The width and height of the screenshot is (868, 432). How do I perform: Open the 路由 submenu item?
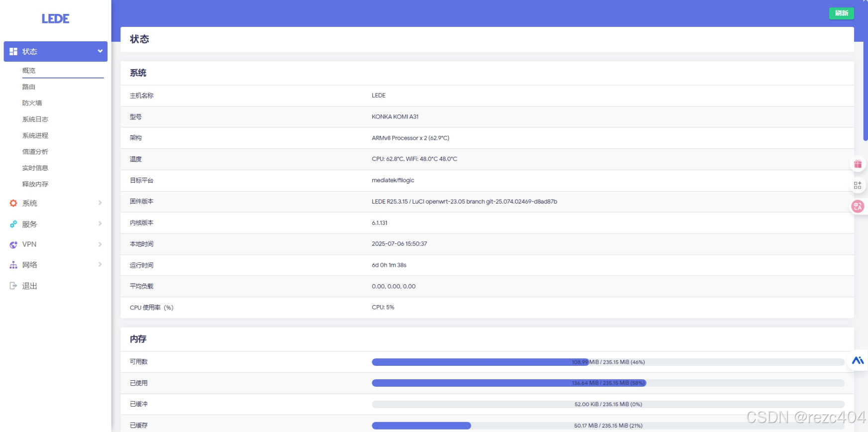pos(29,87)
